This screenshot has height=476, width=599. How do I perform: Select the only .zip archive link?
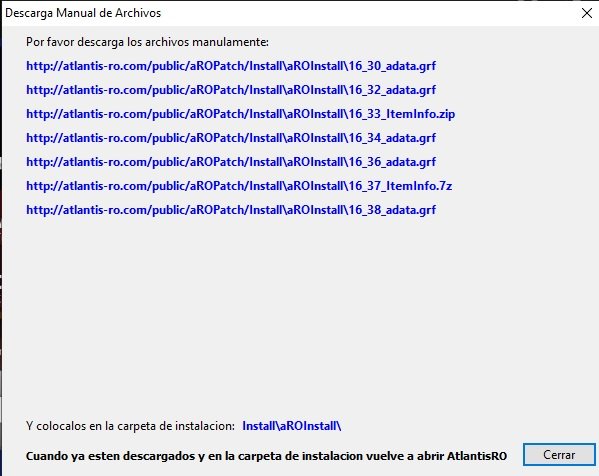click(240, 114)
